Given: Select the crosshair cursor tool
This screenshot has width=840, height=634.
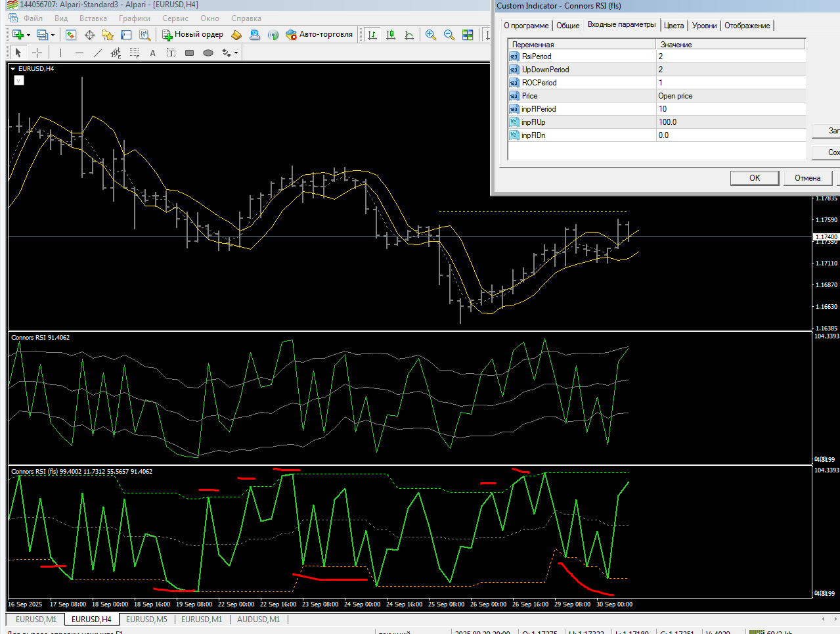Looking at the screenshot, I should coord(37,53).
